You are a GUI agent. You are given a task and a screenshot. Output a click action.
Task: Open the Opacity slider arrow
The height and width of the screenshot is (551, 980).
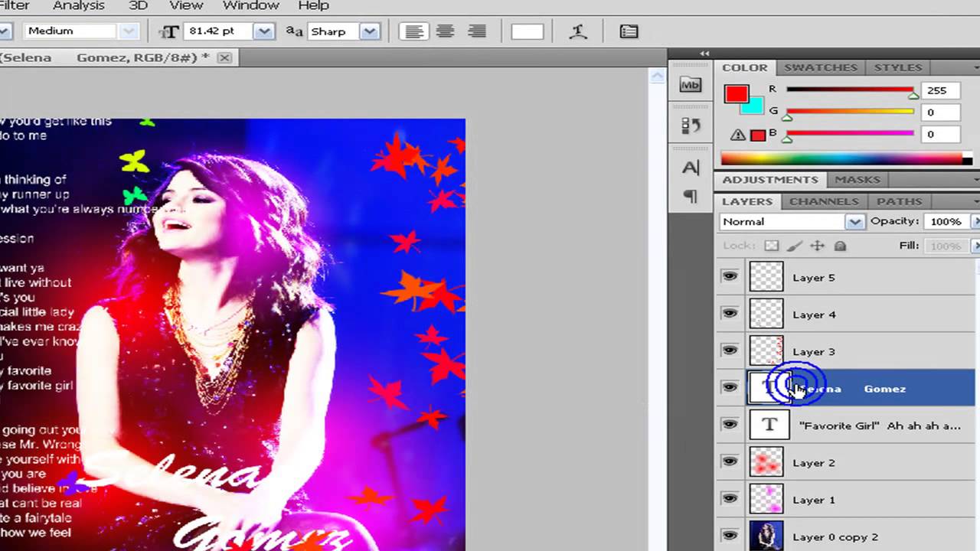pyautogui.click(x=976, y=221)
